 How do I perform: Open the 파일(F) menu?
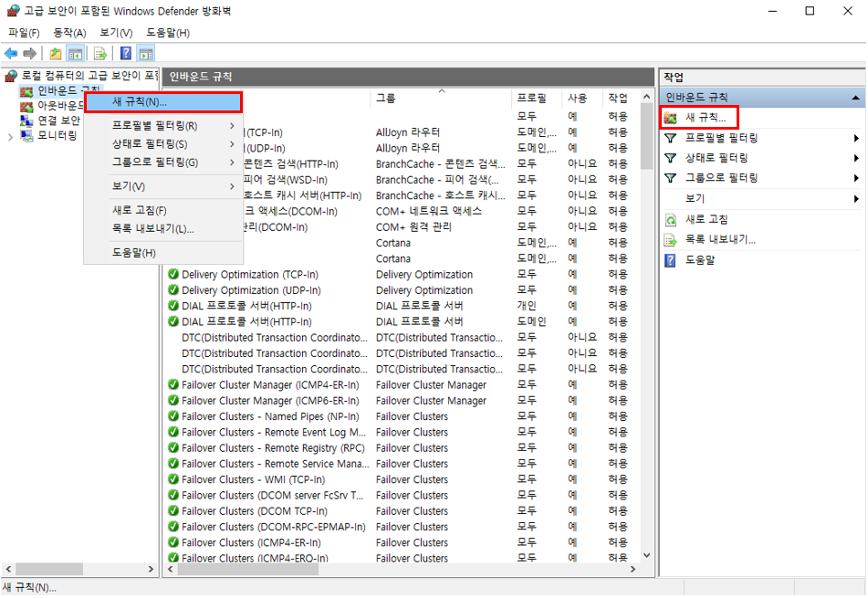click(24, 33)
